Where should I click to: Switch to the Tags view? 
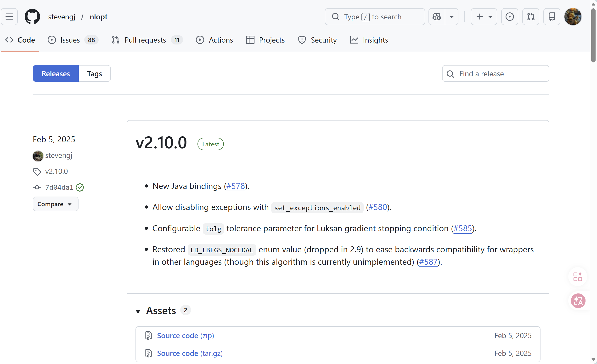pyautogui.click(x=95, y=74)
